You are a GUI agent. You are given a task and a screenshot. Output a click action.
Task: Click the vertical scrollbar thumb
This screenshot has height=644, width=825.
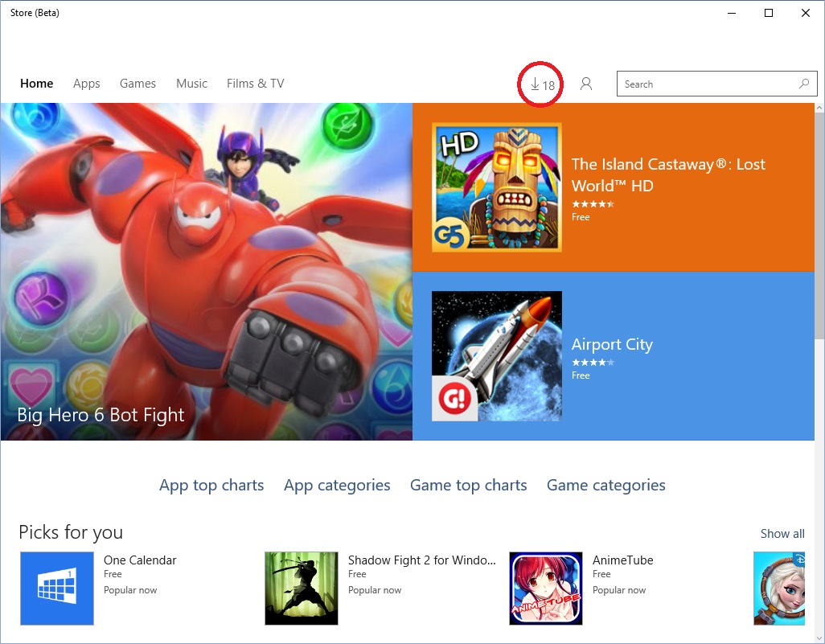pos(819,226)
